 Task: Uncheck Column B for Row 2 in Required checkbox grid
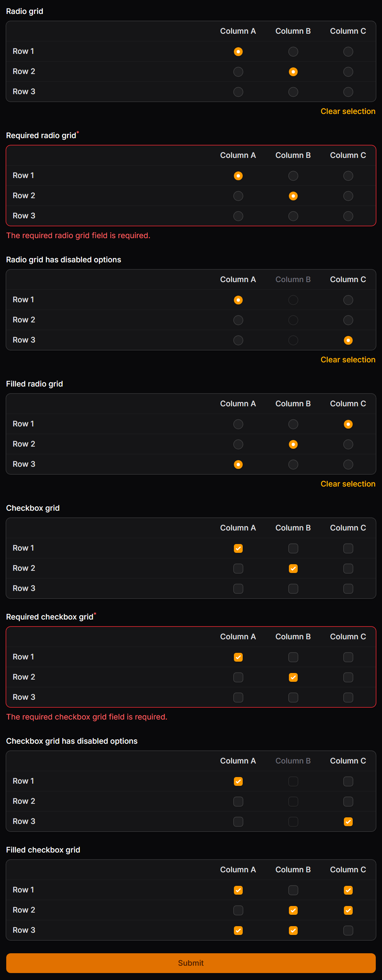pyautogui.click(x=293, y=677)
